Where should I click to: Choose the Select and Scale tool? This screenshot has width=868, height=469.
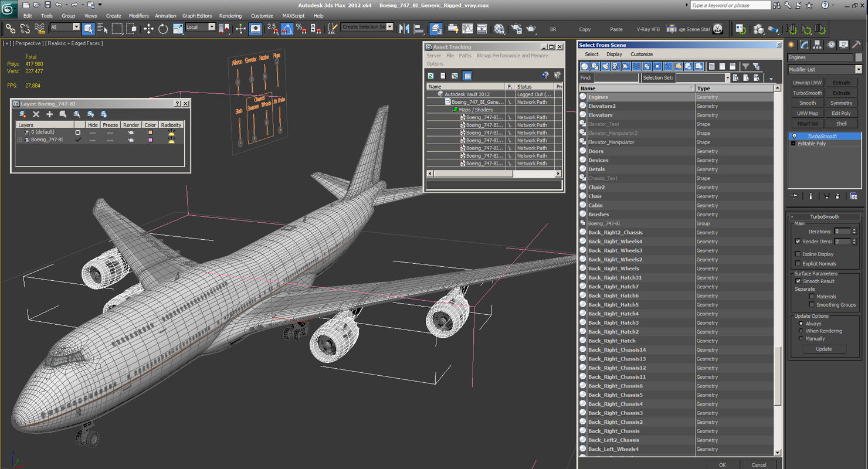click(x=178, y=28)
